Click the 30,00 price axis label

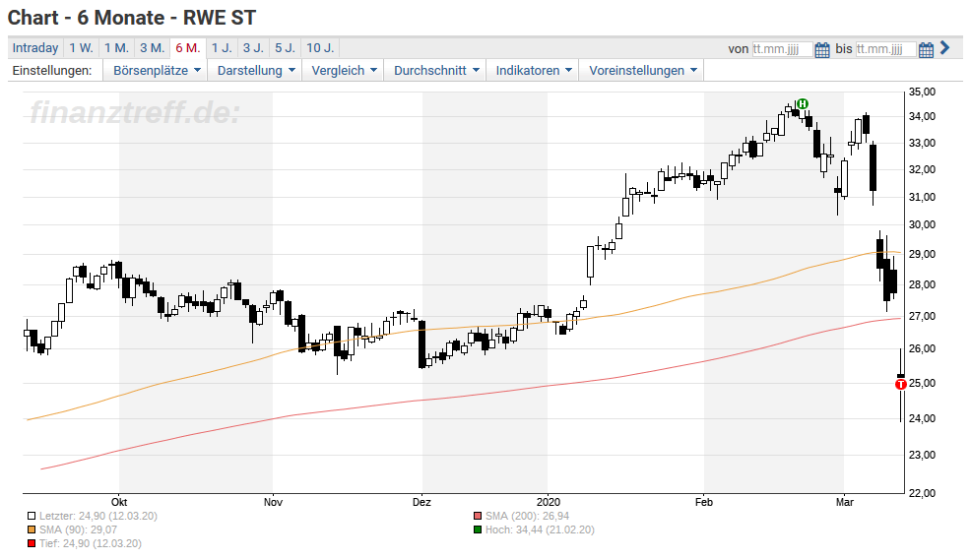point(922,224)
